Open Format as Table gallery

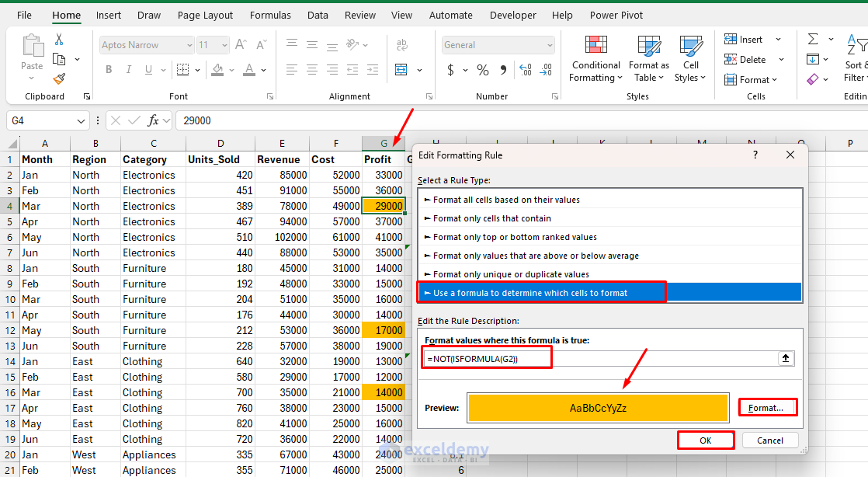649,59
